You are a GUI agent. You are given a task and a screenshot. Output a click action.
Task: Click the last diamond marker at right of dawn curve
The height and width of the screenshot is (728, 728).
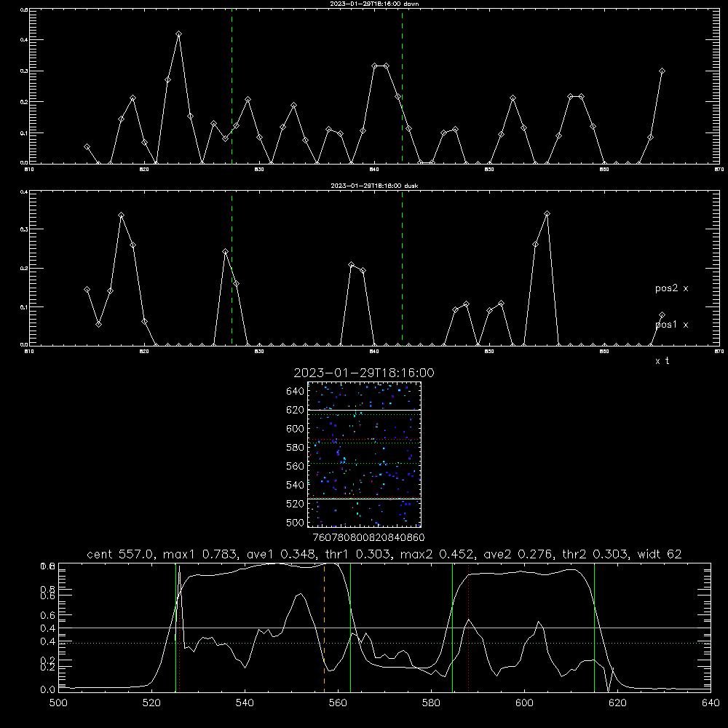tap(662, 71)
